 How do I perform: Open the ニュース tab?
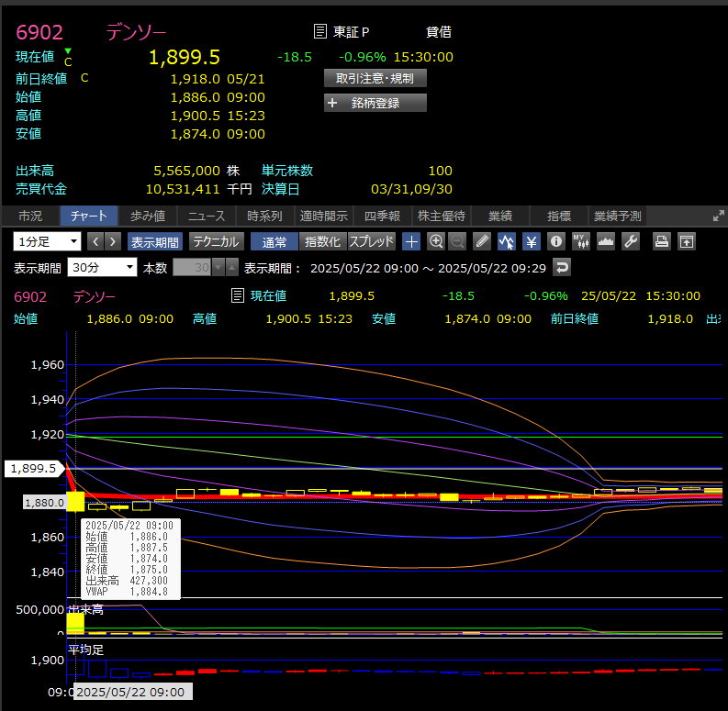pyautogui.click(x=207, y=216)
